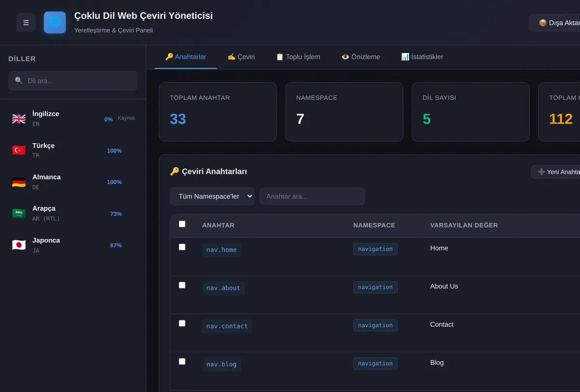Pick the Japonca language name
Screen dimensions: 580x392
[46, 240]
